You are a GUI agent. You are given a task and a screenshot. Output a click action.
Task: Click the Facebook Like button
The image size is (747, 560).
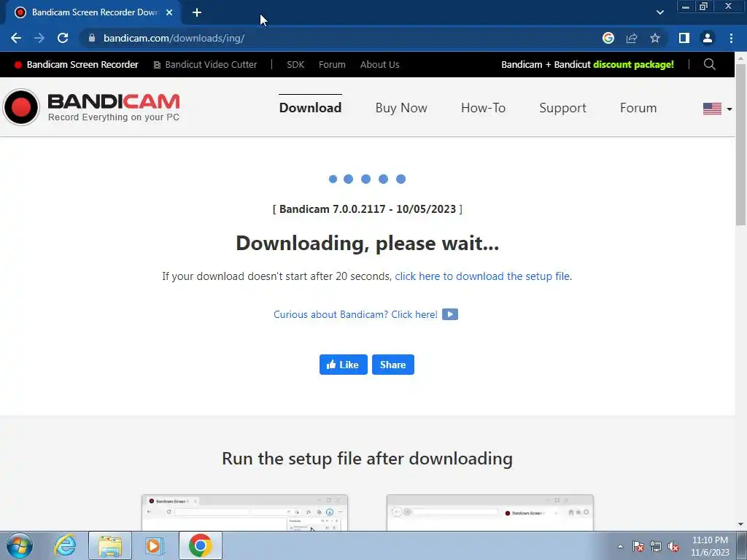click(x=343, y=365)
